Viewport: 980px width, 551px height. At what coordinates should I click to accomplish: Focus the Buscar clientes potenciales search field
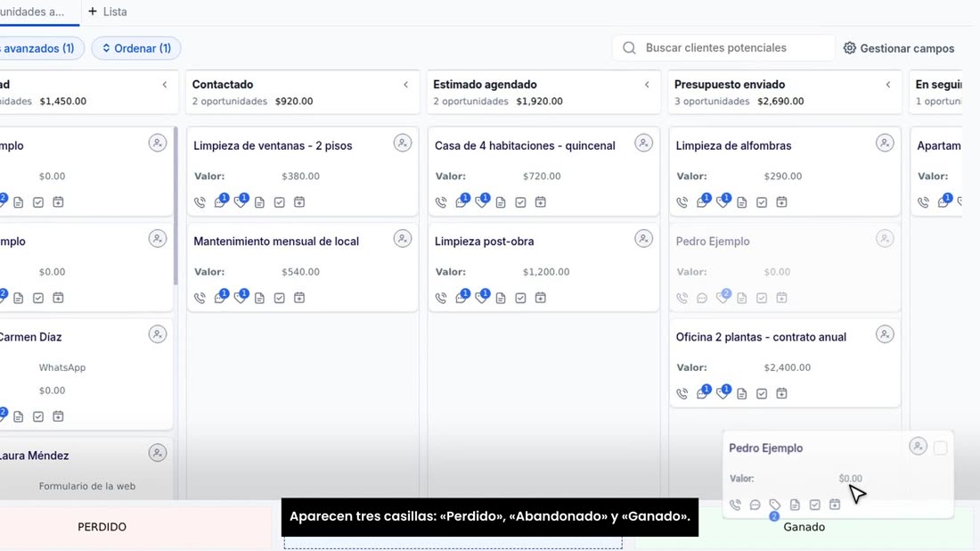(723, 48)
